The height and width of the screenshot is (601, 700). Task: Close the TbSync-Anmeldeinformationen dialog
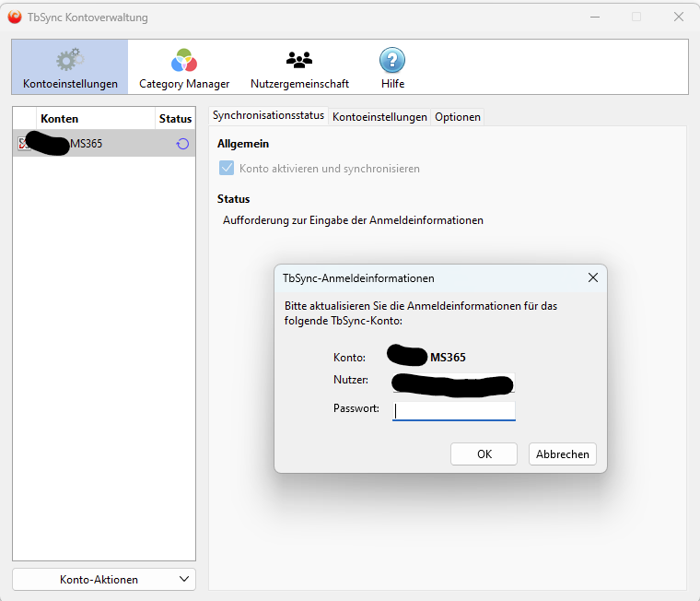tap(593, 278)
